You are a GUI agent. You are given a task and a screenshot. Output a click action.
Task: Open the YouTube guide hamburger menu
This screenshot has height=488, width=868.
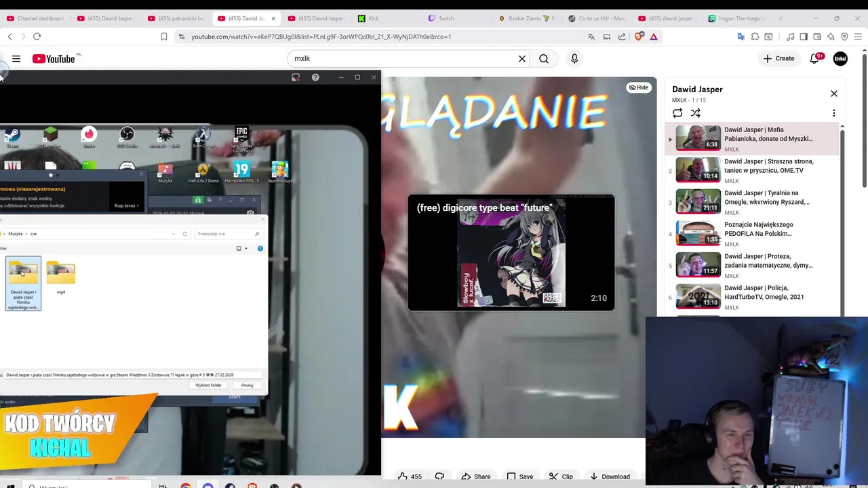point(16,59)
